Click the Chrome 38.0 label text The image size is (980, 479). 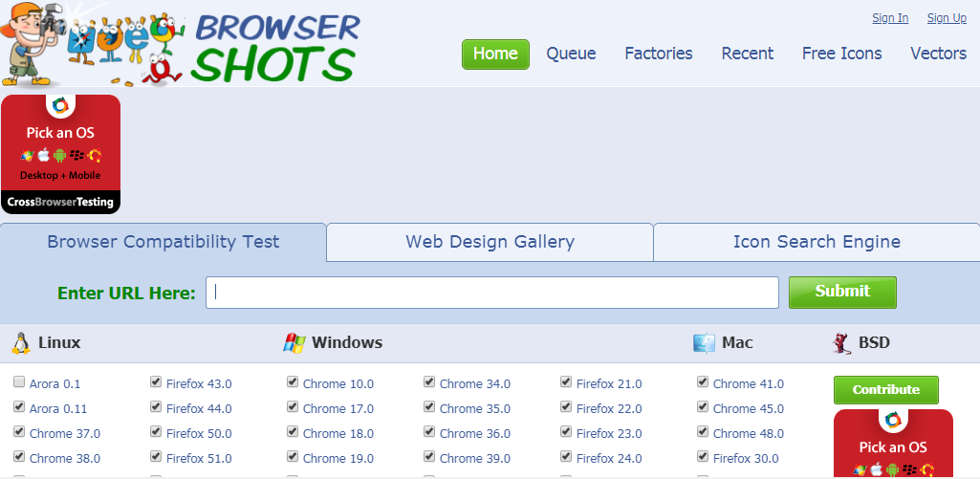click(x=65, y=459)
